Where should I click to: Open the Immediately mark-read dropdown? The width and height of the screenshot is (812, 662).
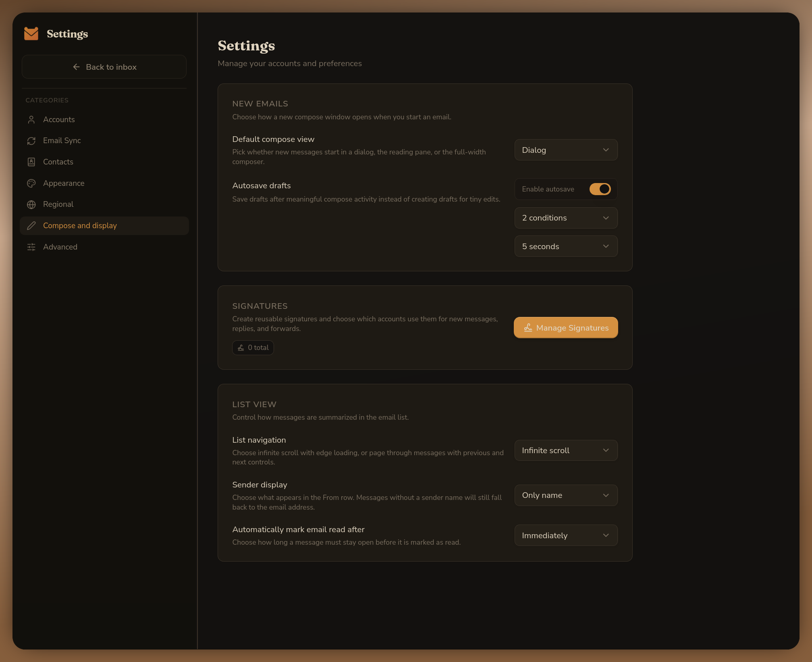pos(566,535)
